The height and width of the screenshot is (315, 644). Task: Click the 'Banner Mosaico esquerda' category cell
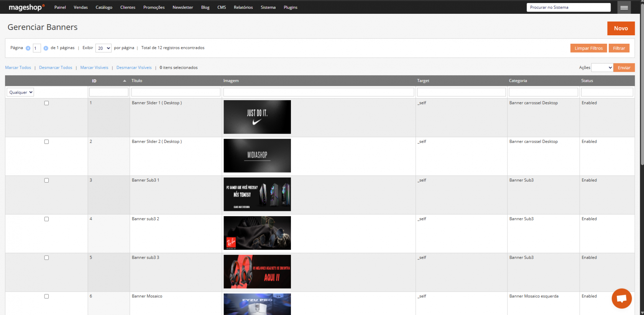point(534,296)
